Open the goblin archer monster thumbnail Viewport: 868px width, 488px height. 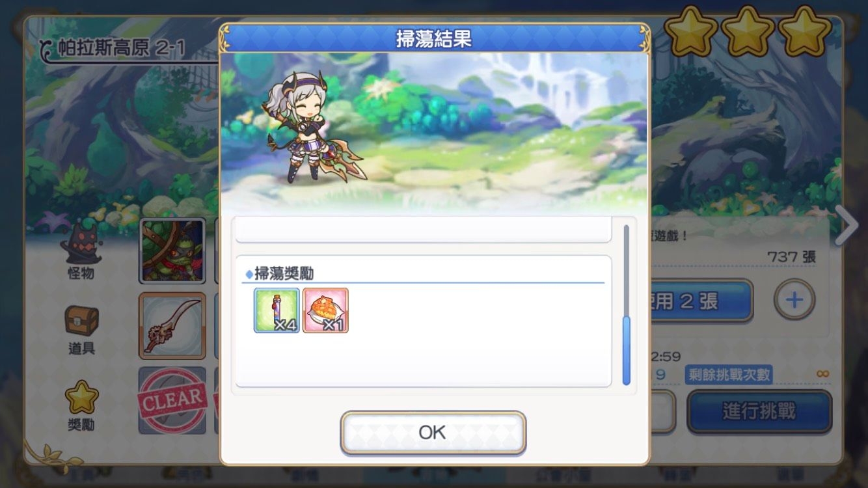click(x=172, y=251)
